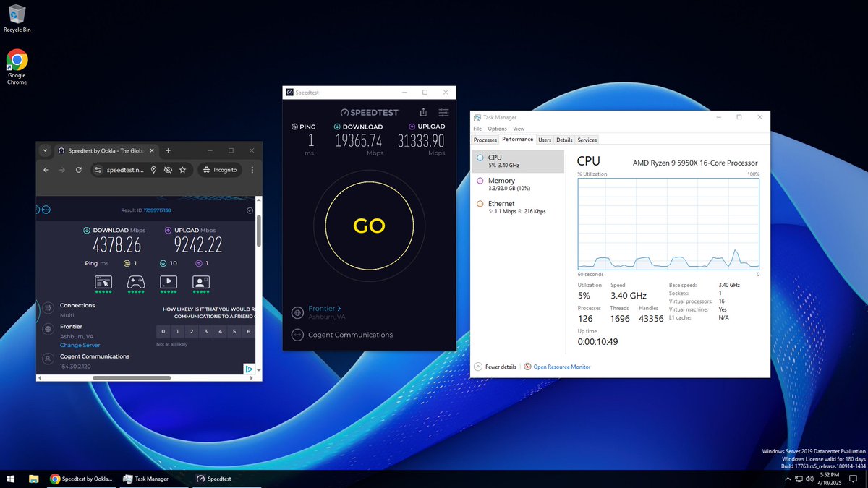Switch to the Users tab
This screenshot has width=868, height=488.
click(545, 140)
